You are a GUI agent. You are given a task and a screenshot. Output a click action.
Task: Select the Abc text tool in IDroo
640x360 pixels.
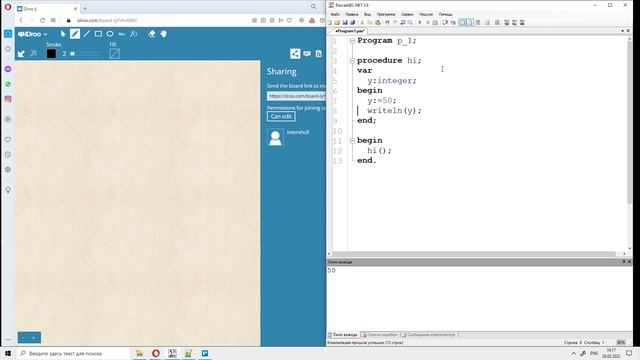pos(121,34)
